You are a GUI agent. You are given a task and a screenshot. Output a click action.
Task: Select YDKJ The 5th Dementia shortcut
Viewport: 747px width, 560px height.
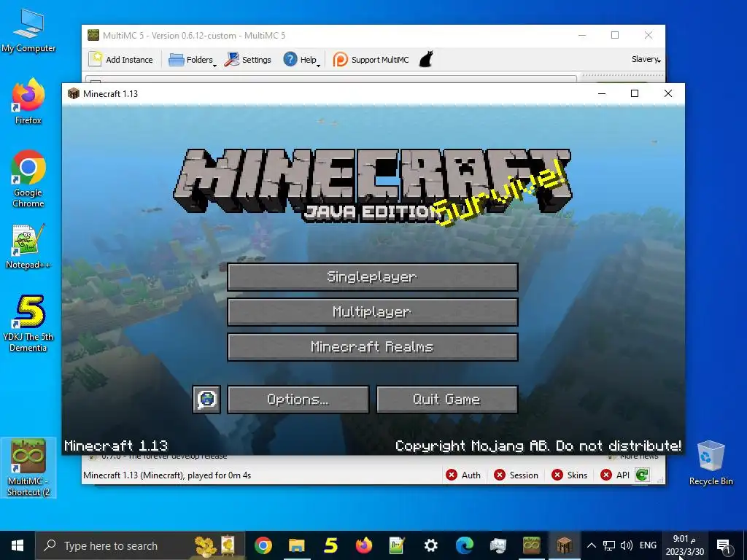28,324
